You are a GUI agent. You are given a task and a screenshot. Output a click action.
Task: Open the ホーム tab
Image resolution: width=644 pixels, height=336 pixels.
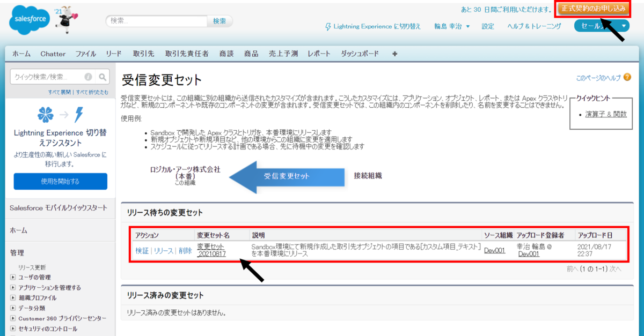[x=21, y=54]
